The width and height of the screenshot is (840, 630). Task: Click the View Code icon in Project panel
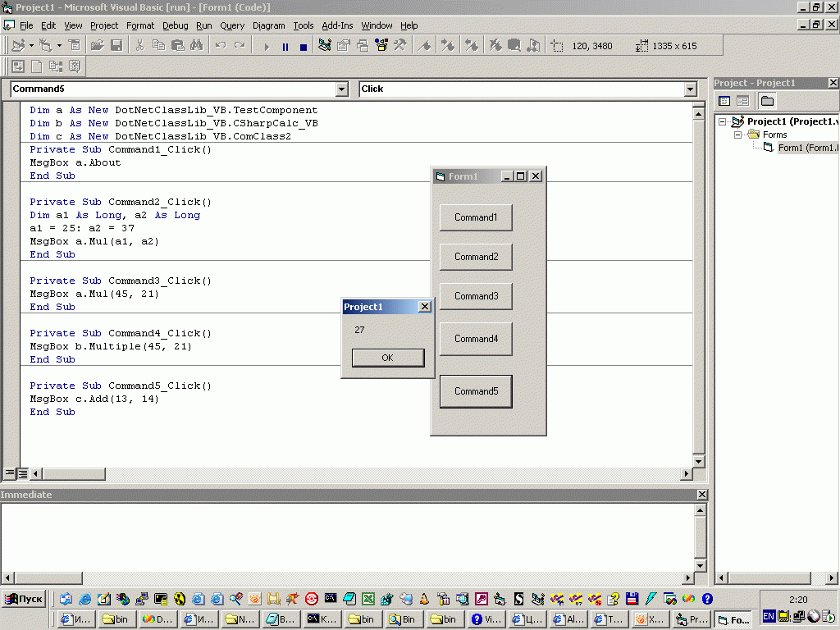[x=725, y=101]
